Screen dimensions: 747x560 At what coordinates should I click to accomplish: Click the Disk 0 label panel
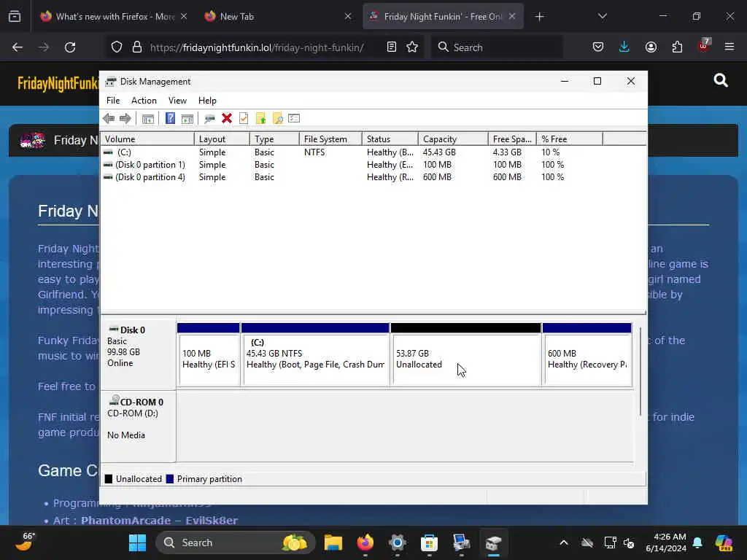point(138,354)
